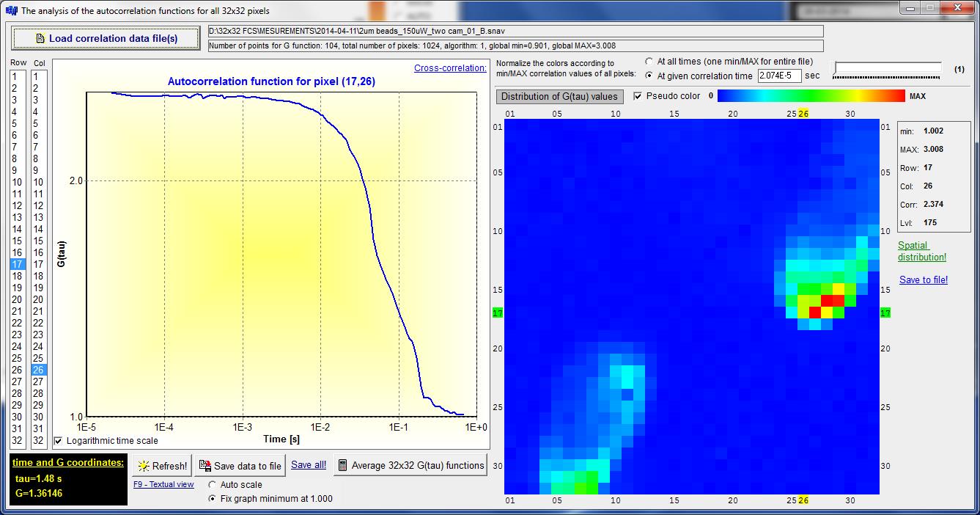This screenshot has height=515, width=980.
Task: Click the Lvl value 175
Action: 930,222
